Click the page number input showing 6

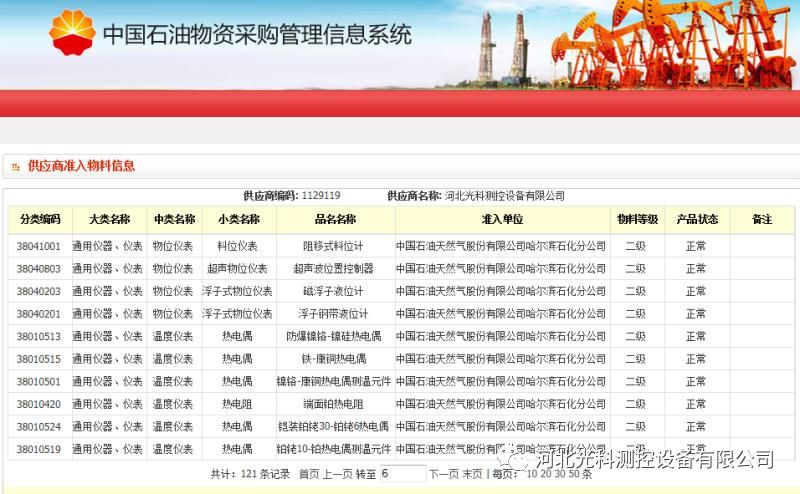click(x=403, y=474)
